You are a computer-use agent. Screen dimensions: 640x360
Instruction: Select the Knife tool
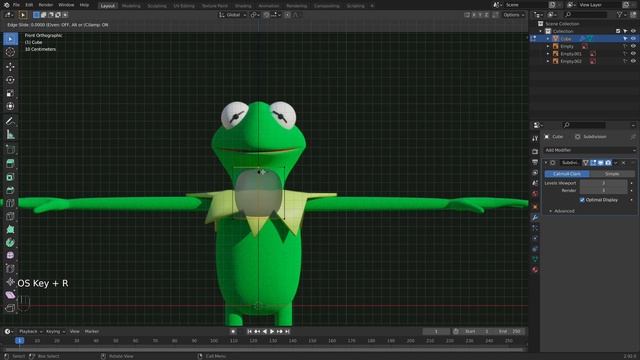[x=10, y=216]
